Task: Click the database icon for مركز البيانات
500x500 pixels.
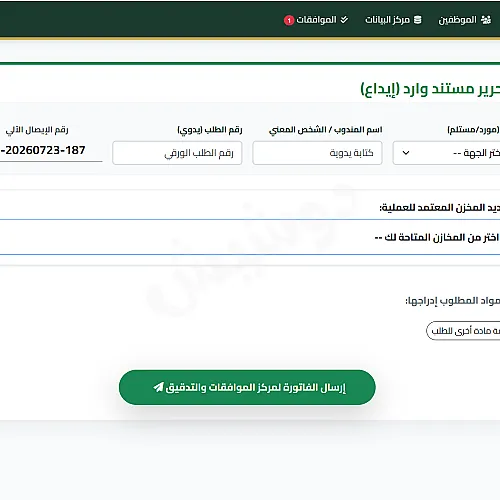Action: (x=417, y=20)
